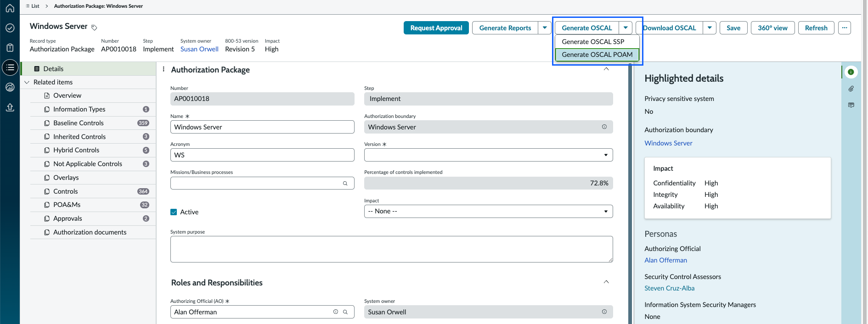This screenshot has height=324, width=868.
Task: Click the tag icon beside Windows Server title
Action: point(94,28)
